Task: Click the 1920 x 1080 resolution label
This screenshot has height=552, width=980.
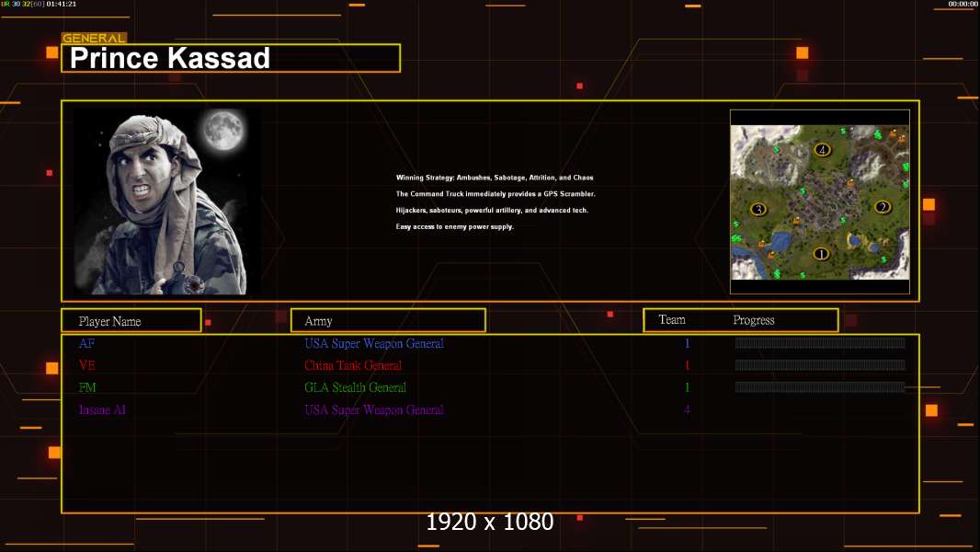Action: point(489,522)
